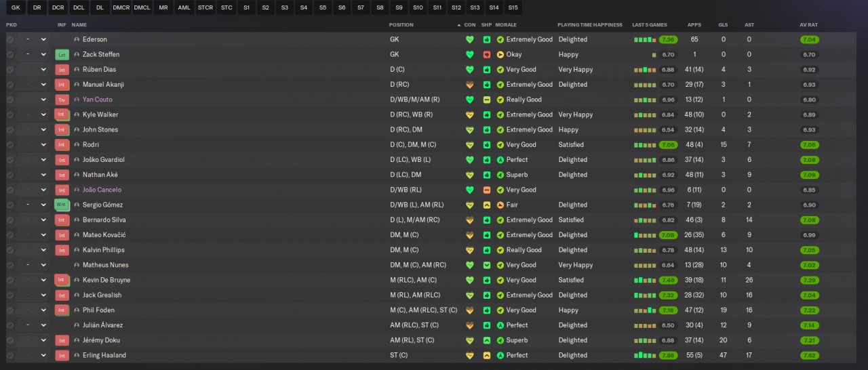This screenshot has width=868, height=370.
Task: Click Ederson's green heart condition icon
Action: (469, 39)
